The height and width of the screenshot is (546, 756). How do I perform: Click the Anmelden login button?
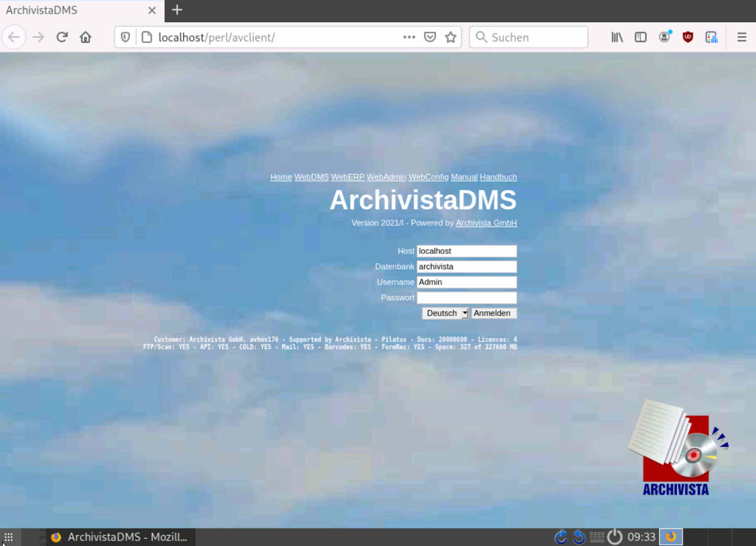(x=494, y=313)
